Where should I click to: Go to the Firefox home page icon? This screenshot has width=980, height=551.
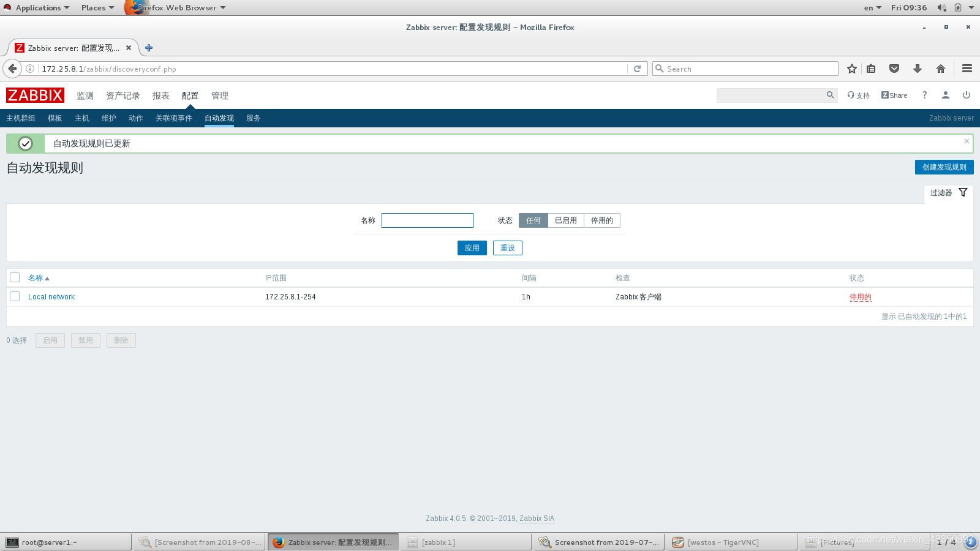pos(941,69)
